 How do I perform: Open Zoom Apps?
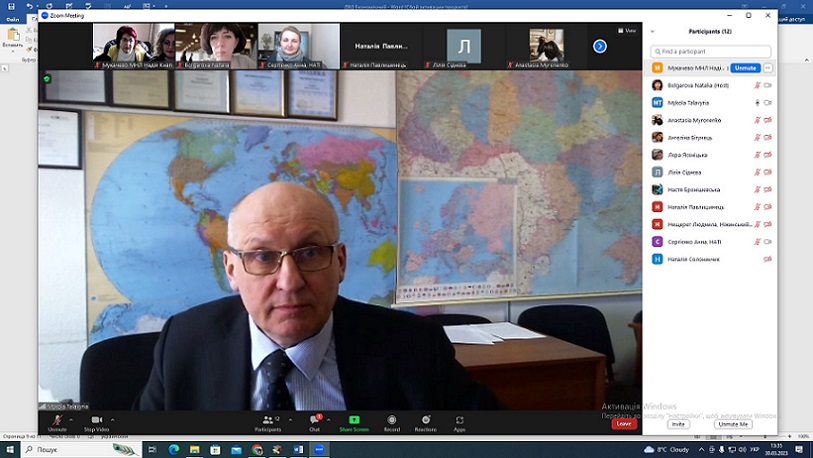pyautogui.click(x=459, y=423)
